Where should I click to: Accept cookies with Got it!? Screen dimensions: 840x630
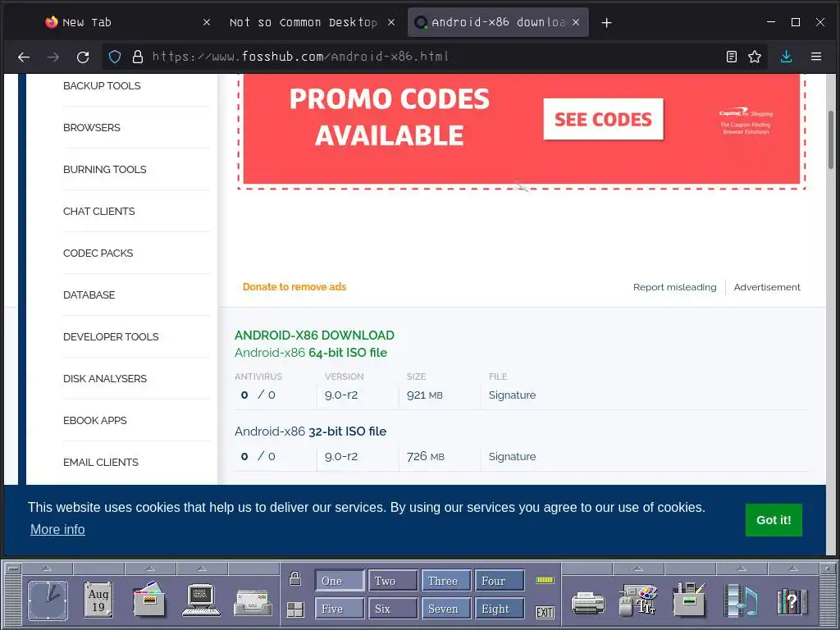coord(774,519)
